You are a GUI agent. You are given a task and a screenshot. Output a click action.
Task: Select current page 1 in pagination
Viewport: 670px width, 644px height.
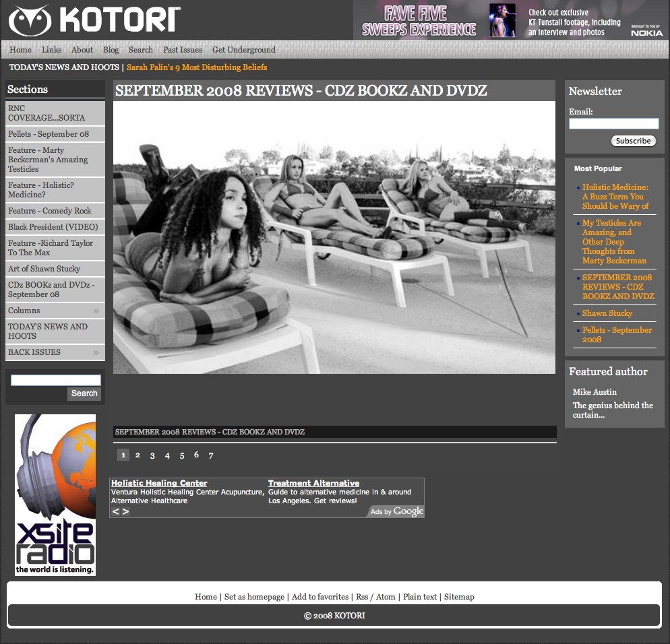click(123, 455)
